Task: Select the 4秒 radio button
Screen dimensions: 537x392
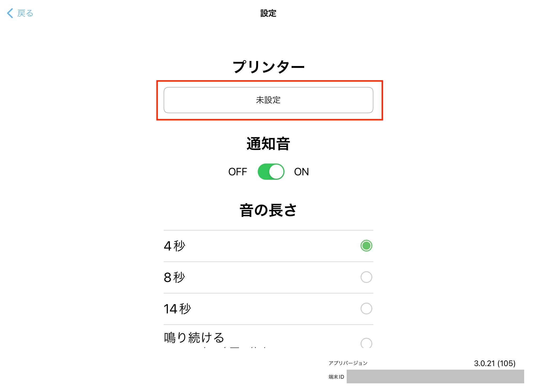Action: 366,246
